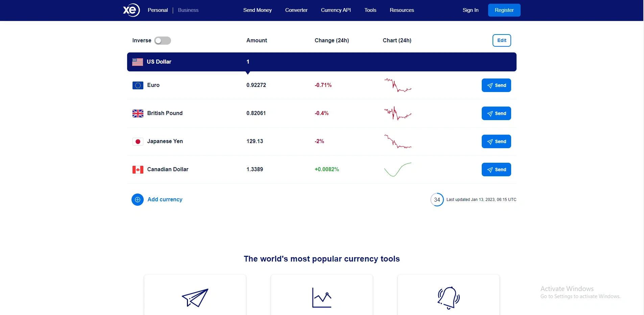
Task: Click Send in the Euro row
Action: (x=496, y=85)
